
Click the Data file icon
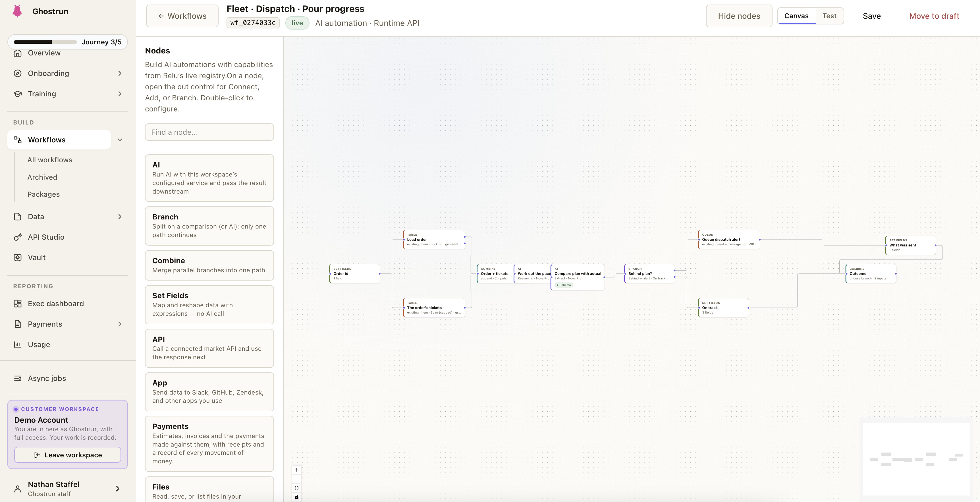(18, 217)
